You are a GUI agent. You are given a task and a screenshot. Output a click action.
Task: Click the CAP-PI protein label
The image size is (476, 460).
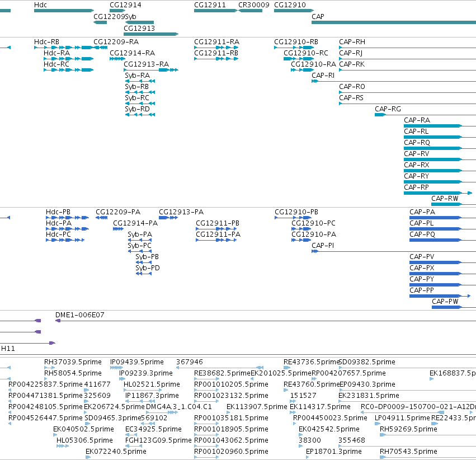[x=323, y=245]
